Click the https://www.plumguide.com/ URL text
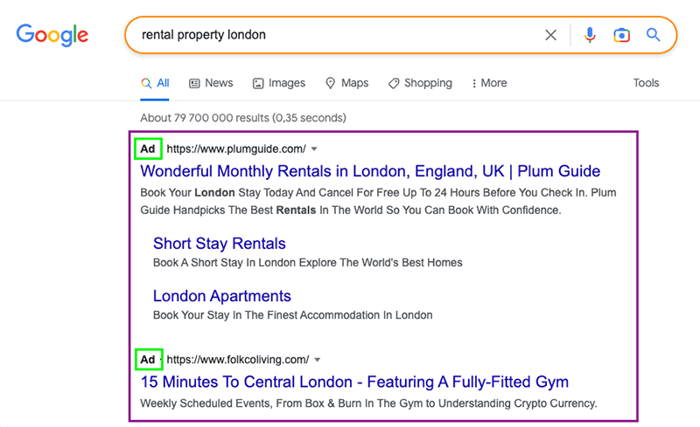The image size is (700, 427). 236,149
